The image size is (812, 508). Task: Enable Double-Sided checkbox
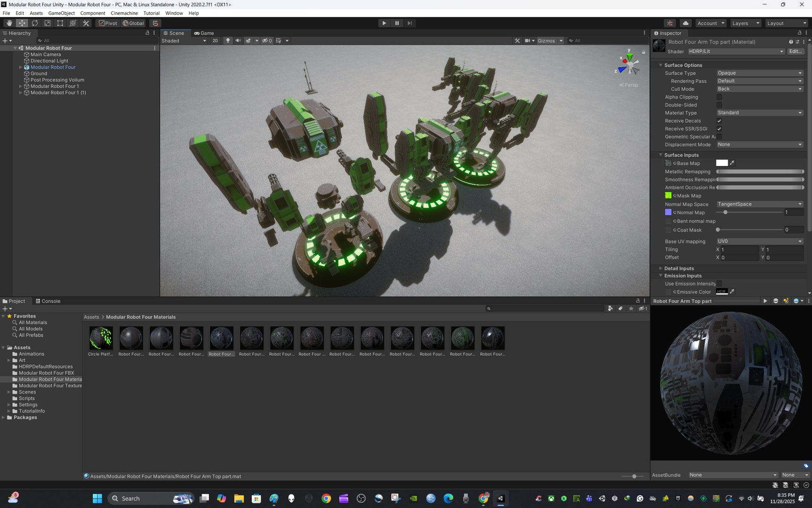tap(719, 105)
